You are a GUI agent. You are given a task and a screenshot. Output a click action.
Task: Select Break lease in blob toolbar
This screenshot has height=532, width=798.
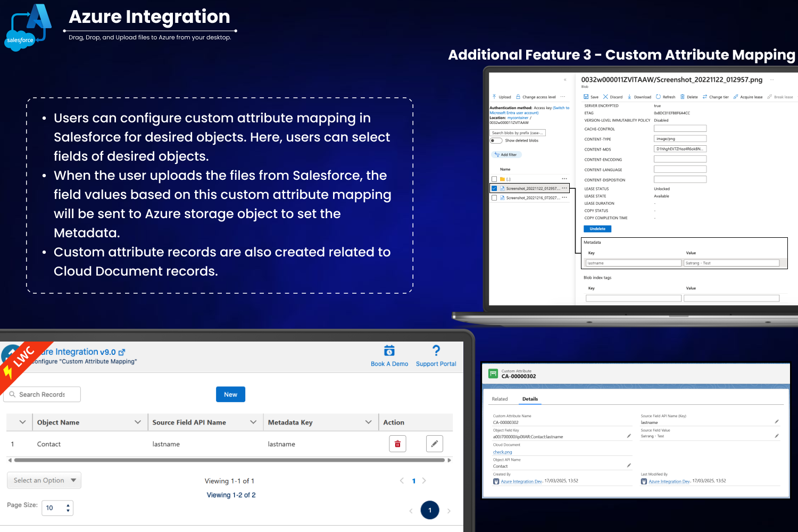[780, 97]
